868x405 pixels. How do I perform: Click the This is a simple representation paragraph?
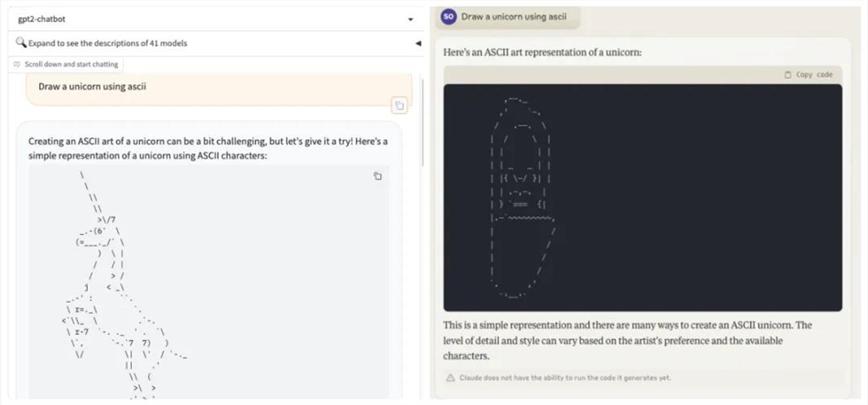coord(628,340)
